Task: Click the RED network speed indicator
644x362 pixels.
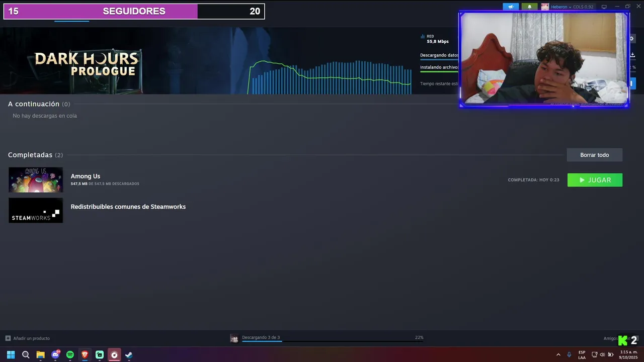Action: [435, 39]
